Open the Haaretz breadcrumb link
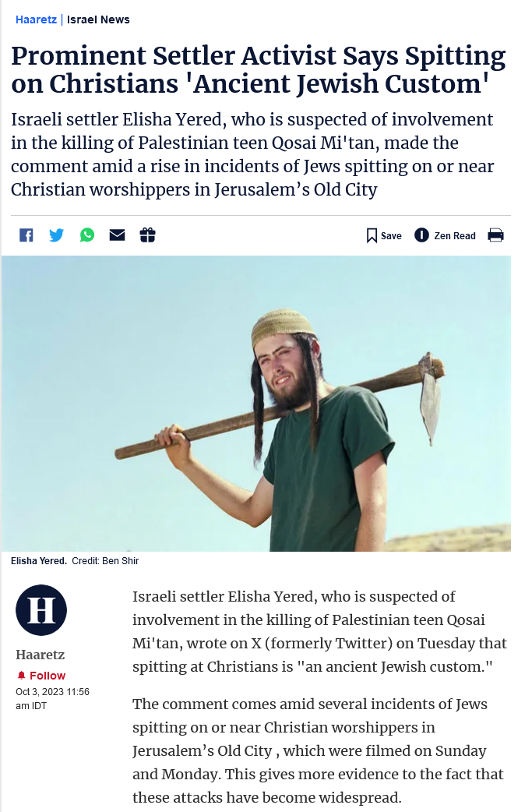Image resolution: width=532 pixels, height=812 pixels. click(37, 19)
